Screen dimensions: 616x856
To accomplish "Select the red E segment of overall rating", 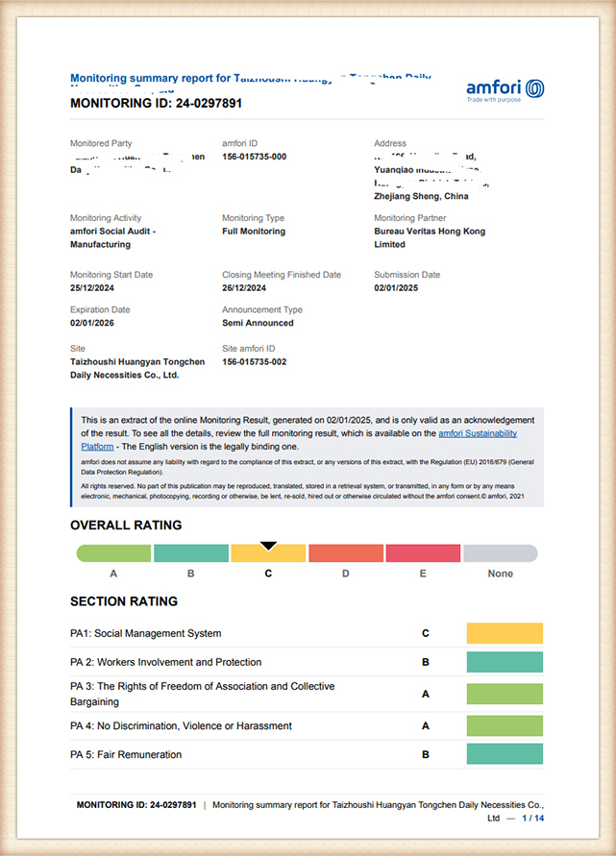I will coord(423,553).
